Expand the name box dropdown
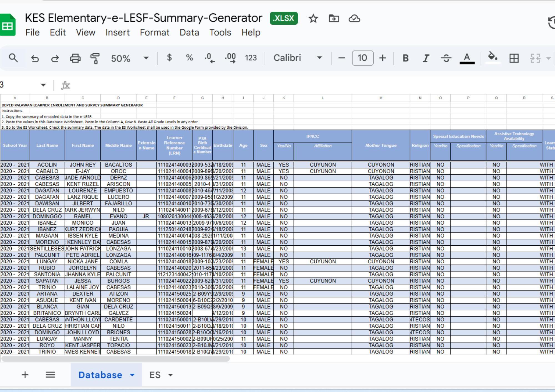555x392 pixels. pyautogui.click(x=43, y=85)
